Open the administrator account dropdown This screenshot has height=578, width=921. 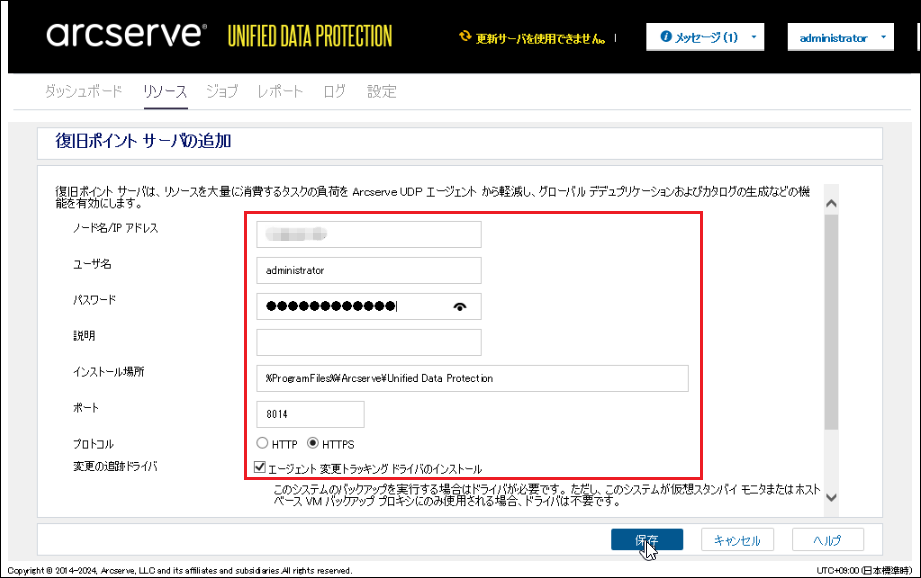841,38
